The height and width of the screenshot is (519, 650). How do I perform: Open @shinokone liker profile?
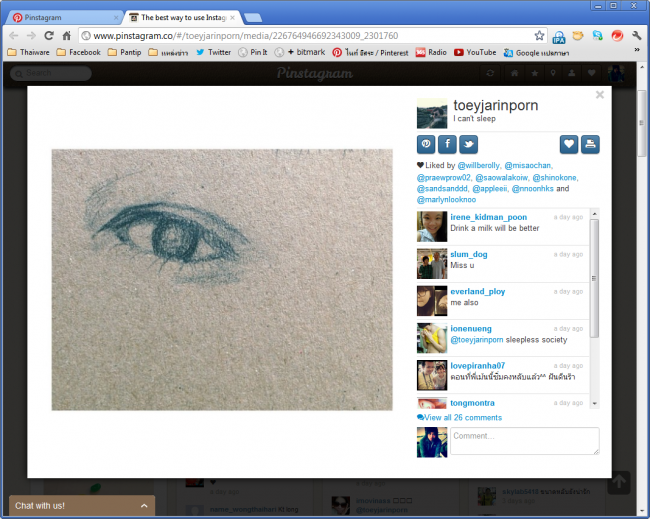click(x=554, y=177)
